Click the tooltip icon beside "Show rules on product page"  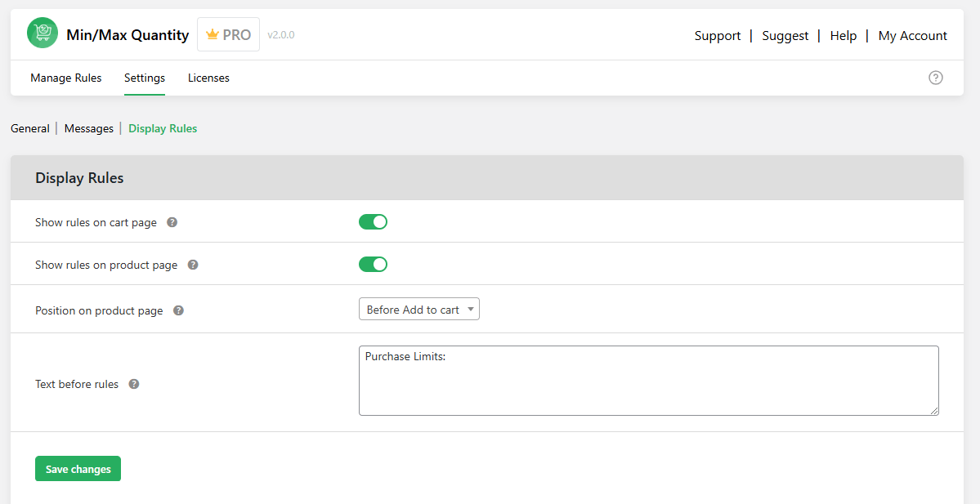click(x=192, y=264)
